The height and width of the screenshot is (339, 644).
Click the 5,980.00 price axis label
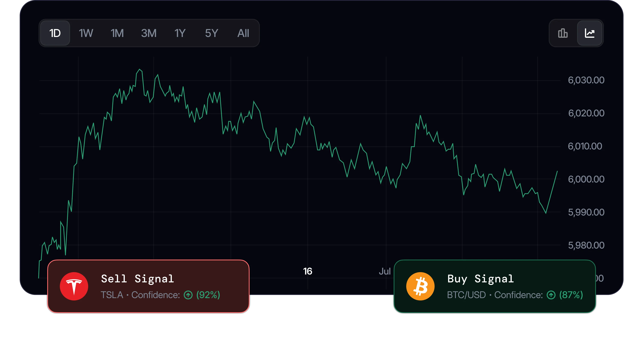click(586, 245)
